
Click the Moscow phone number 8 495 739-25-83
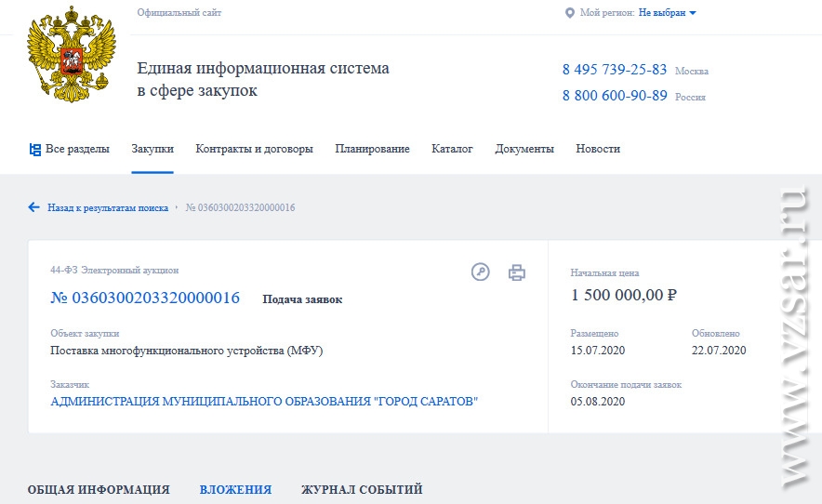[615, 70]
